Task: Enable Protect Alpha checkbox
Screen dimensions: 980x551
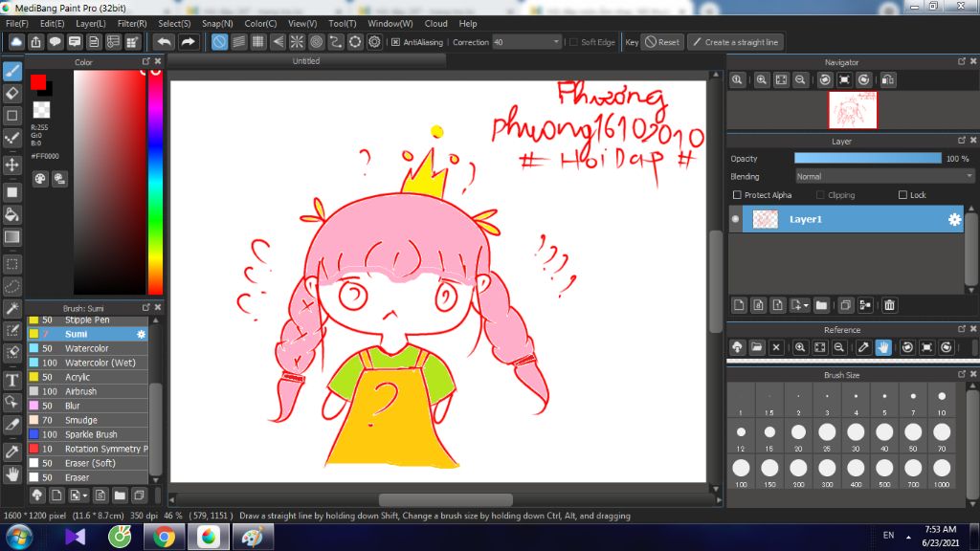Action: coord(737,195)
